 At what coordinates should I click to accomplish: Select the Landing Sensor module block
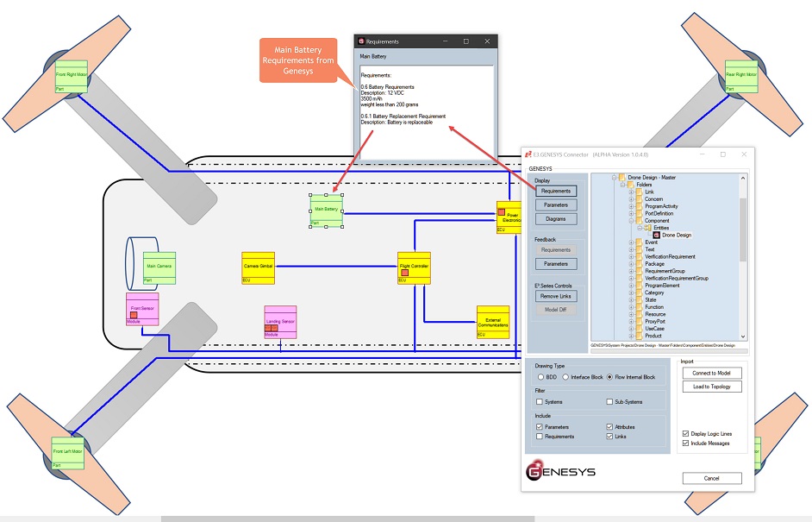280,323
